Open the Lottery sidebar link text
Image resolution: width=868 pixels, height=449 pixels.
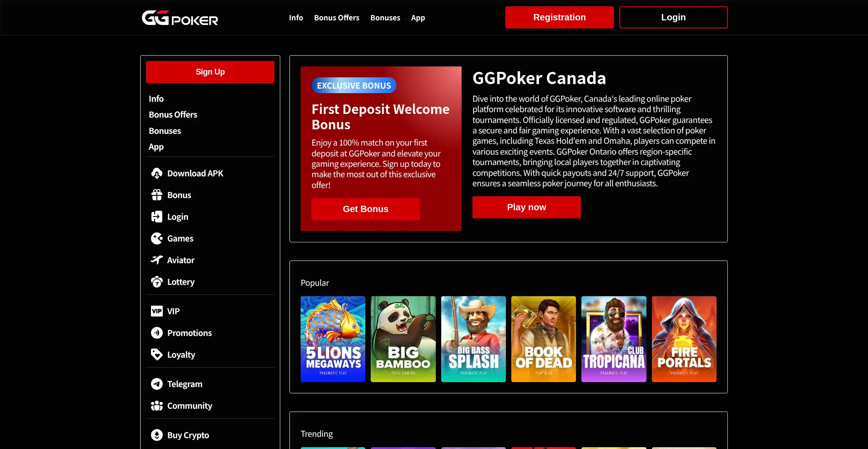click(181, 282)
